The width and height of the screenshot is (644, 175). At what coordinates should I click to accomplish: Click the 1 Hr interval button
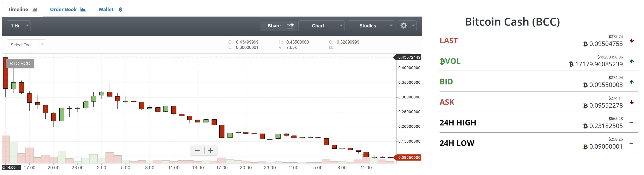coord(15,26)
